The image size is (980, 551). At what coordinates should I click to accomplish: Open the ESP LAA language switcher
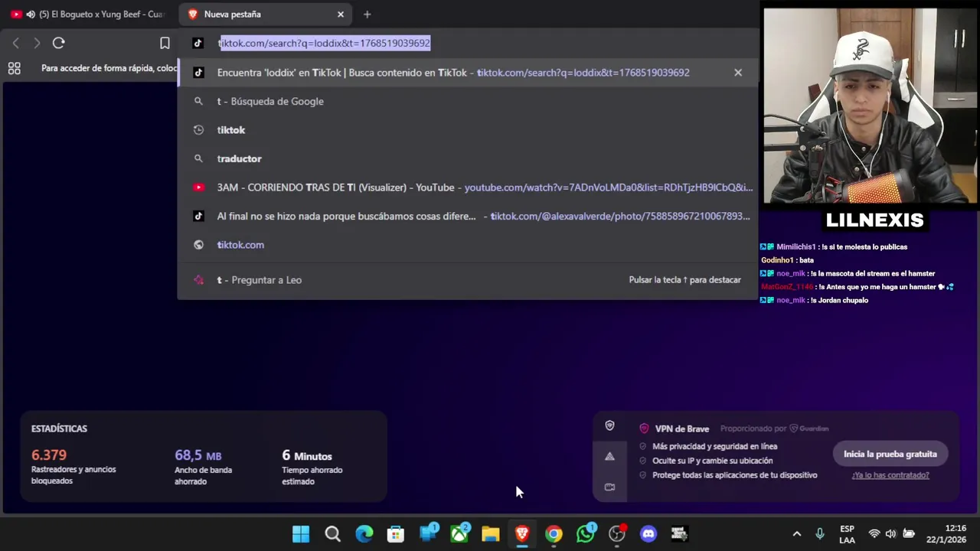coord(847,534)
